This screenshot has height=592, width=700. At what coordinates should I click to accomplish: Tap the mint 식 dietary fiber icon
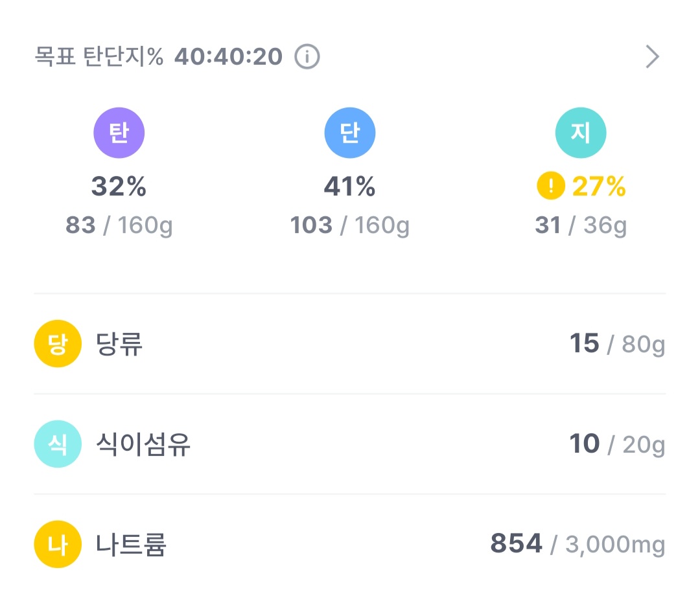coord(58,444)
